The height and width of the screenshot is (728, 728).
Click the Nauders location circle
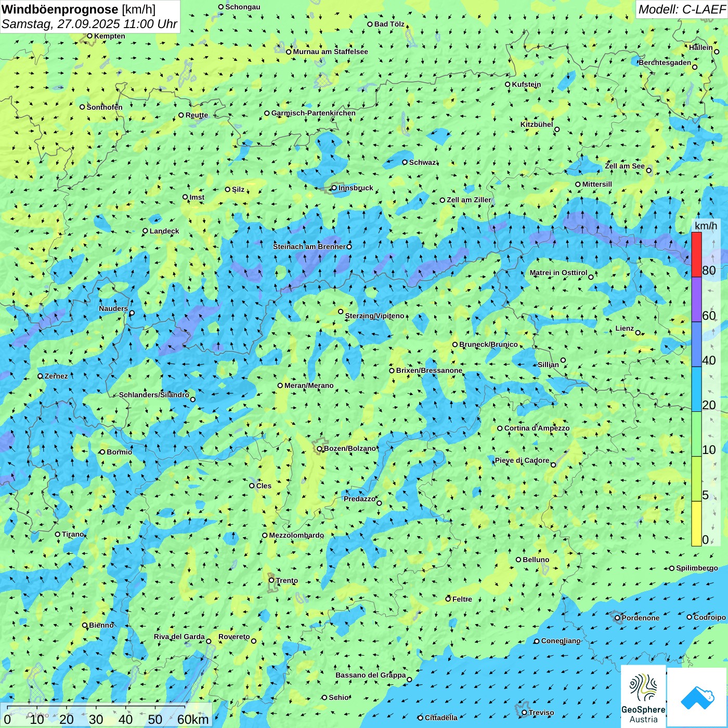click(x=132, y=313)
